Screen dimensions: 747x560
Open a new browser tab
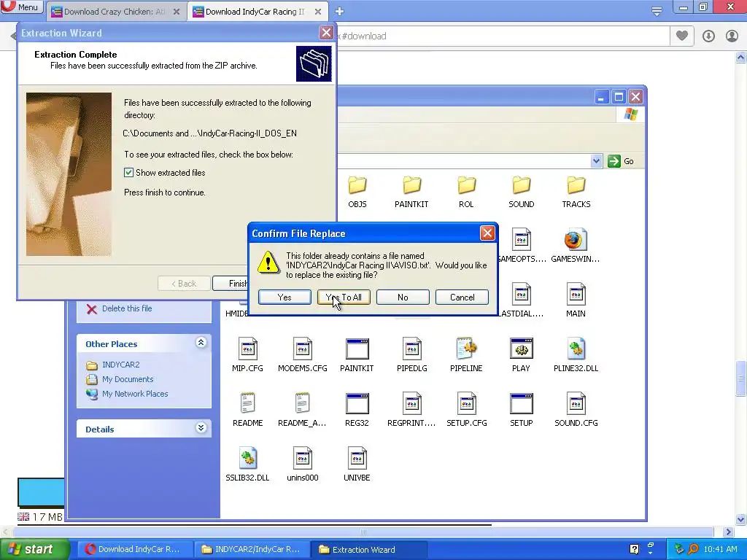pyautogui.click(x=339, y=12)
